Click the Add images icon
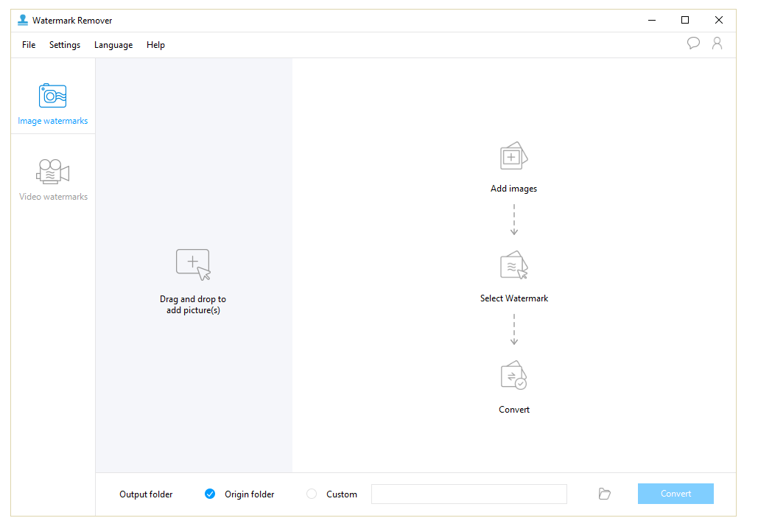 [x=513, y=155]
